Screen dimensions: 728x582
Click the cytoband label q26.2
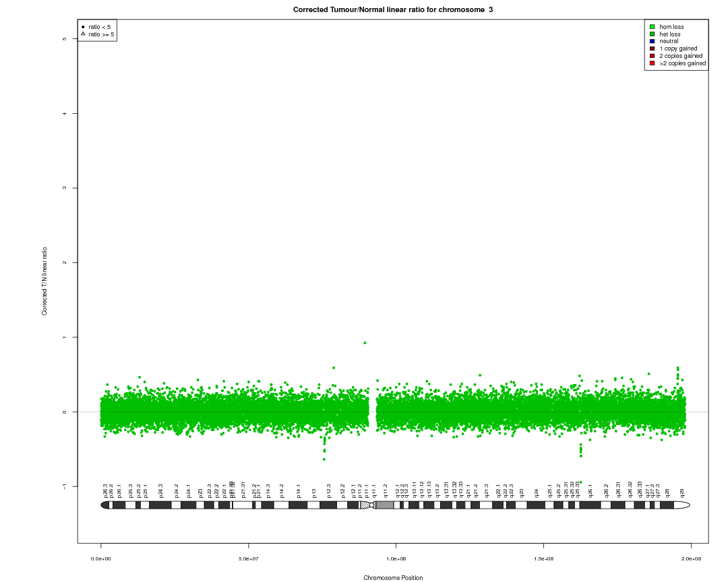[x=606, y=491]
